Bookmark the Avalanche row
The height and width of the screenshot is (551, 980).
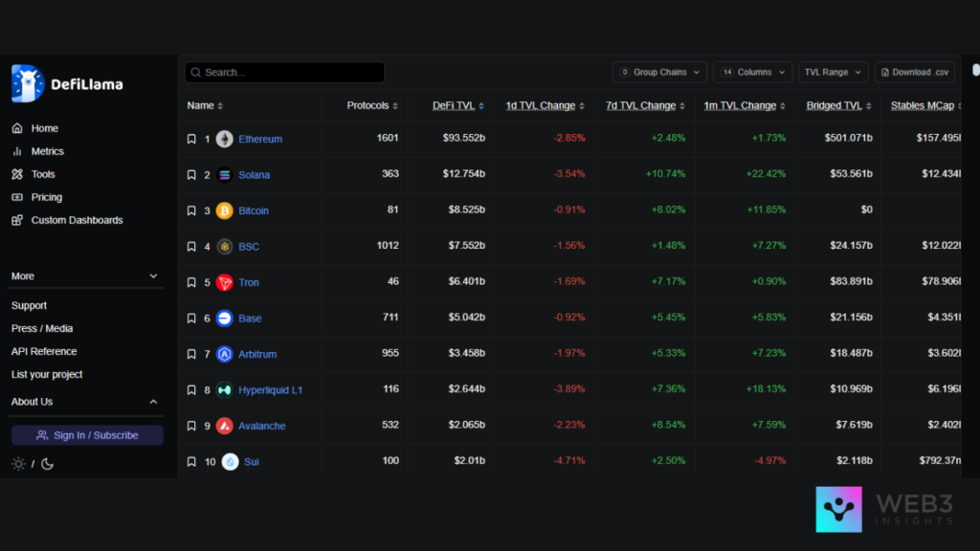(191, 426)
